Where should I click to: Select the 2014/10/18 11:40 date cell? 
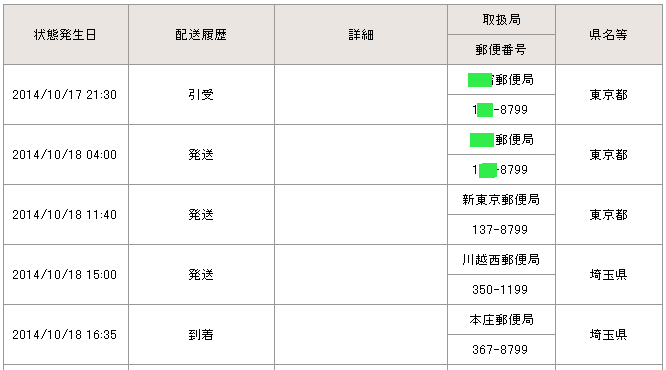pyautogui.click(x=65, y=215)
